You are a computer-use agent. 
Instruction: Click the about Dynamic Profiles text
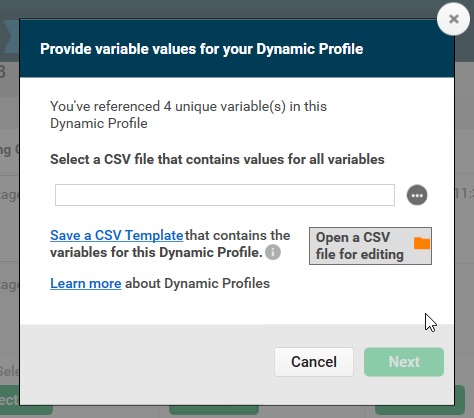tap(197, 283)
